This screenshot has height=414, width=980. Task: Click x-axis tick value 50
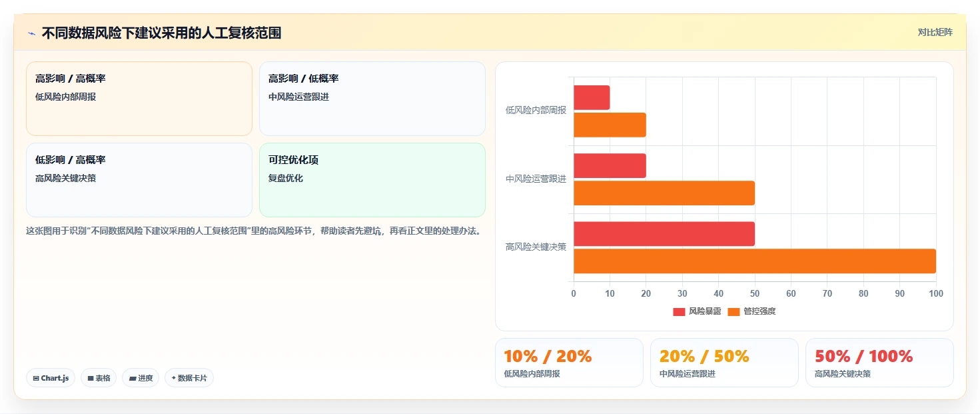(x=755, y=293)
